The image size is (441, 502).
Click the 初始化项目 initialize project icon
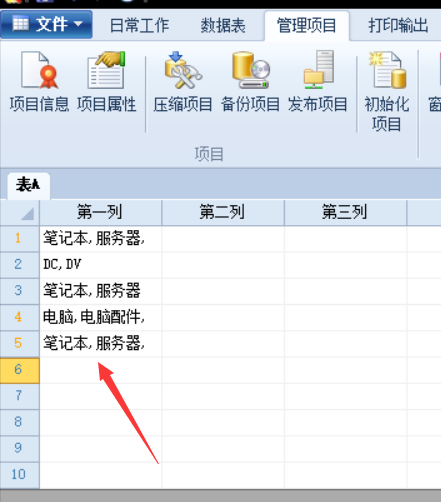pos(387,91)
